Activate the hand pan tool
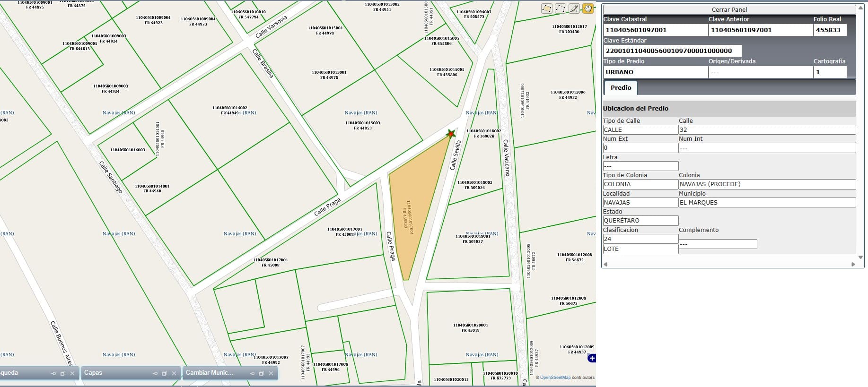 coord(587,9)
